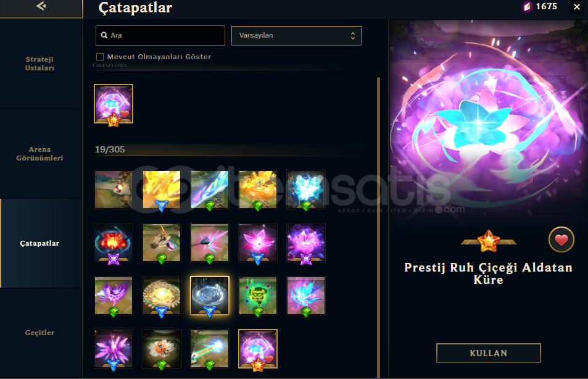Select the favorited Prestij orb thumbnail

coord(114,104)
